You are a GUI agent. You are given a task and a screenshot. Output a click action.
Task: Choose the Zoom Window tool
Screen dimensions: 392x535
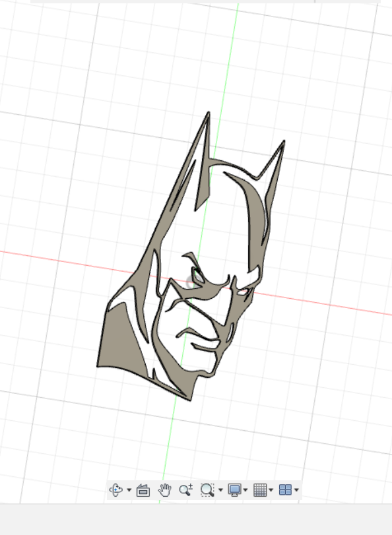(x=207, y=490)
